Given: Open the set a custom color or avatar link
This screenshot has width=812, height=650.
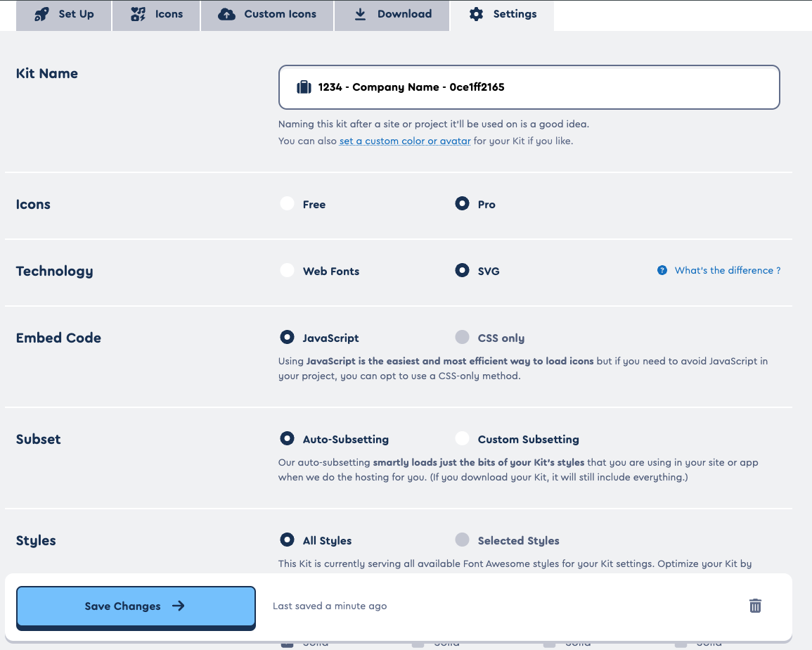Looking at the screenshot, I should tap(405, 141).
